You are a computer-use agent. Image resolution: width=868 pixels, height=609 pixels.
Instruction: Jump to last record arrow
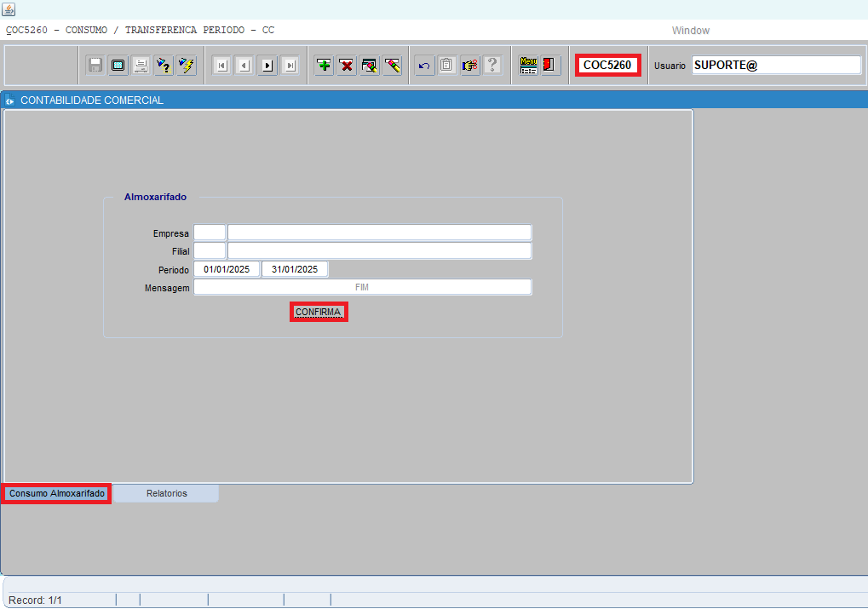(x=290, y=66)
